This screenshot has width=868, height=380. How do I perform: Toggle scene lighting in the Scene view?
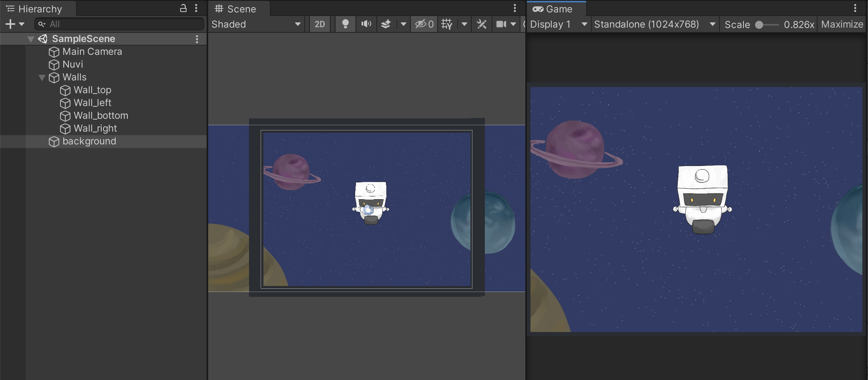[x=345, y=24]
